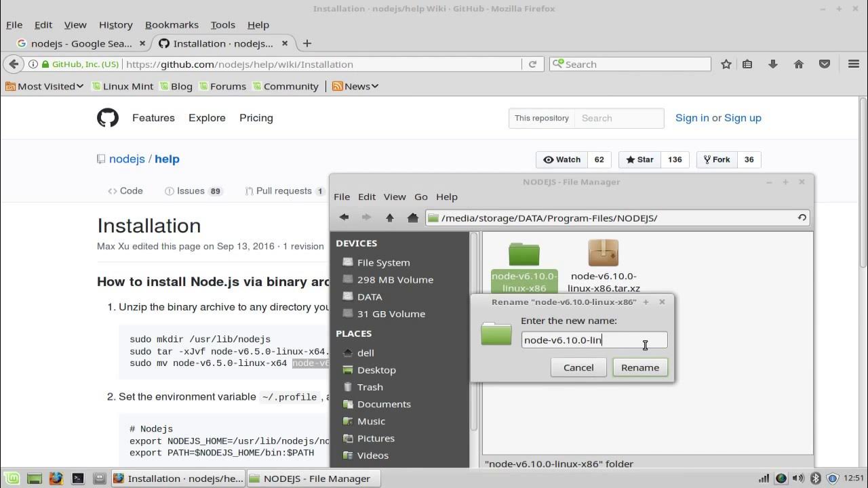Click Cancel in rename dialog

[578, 367]
